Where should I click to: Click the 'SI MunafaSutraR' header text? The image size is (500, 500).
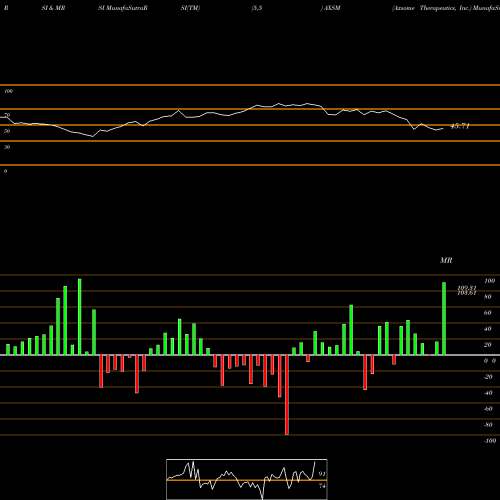click(x=123, y=8)
